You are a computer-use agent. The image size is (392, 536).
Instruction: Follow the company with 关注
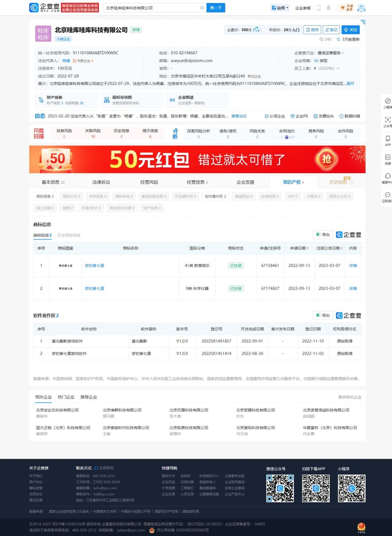point(351,30)
